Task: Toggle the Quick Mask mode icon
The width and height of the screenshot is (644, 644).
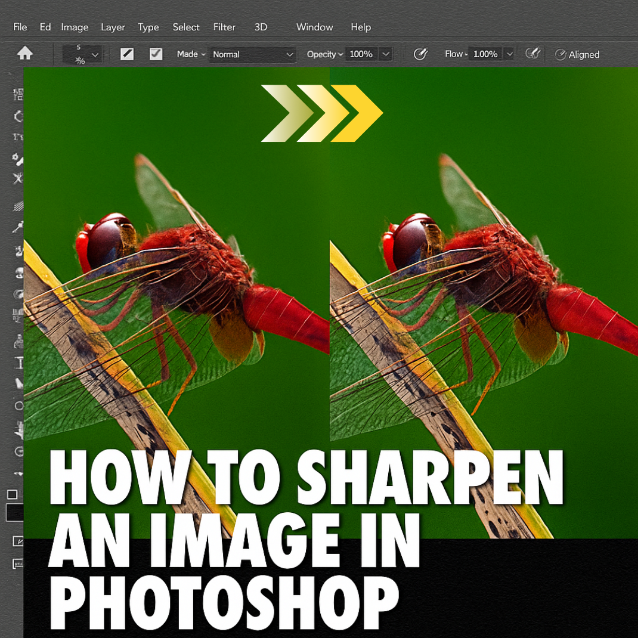Action: pyautogui.click(x=18, y=541)
